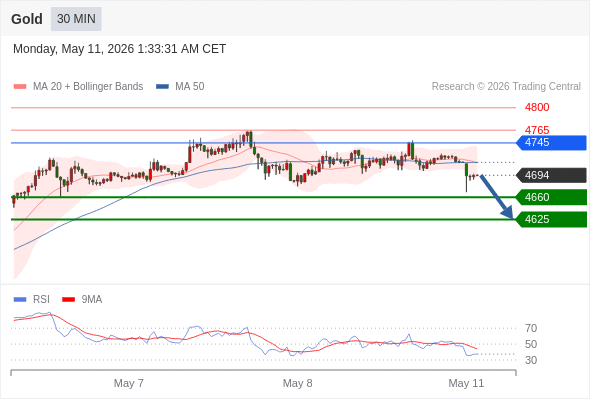Screen dimensions: 590x400
Task: Click the RSI legend blue swatch
Action: [20, 300]
